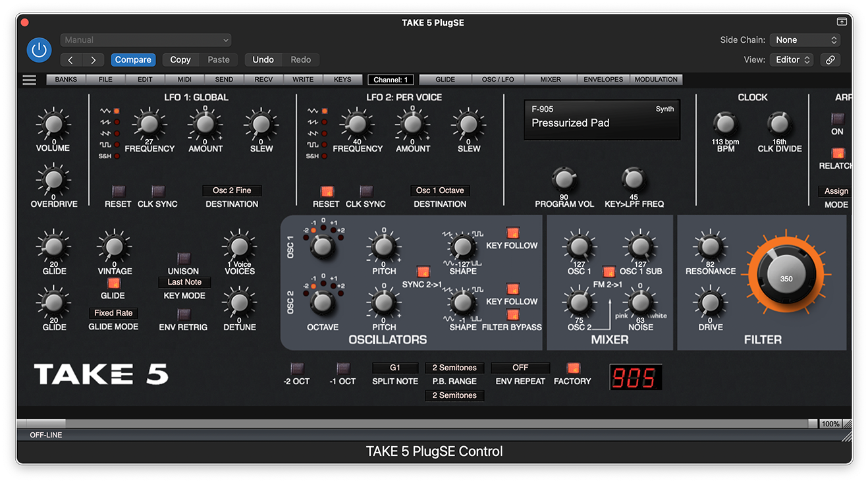The image size is (868, 483).
Task: Open the BANKS menu
Action: tap(66, 80)
